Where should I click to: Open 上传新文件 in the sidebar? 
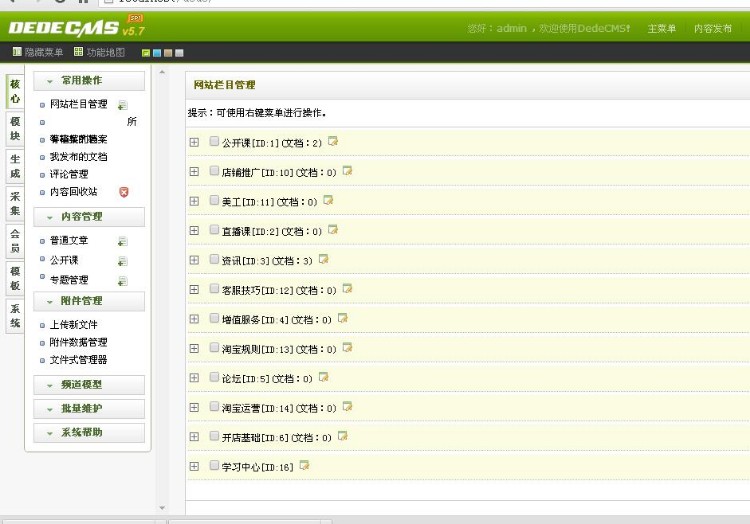click(74, 325)
